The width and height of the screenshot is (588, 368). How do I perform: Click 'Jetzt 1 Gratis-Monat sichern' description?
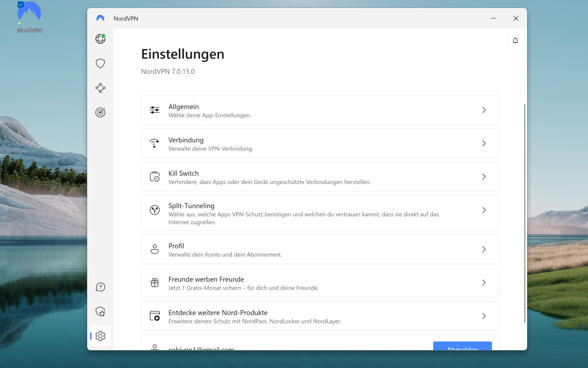243,288
